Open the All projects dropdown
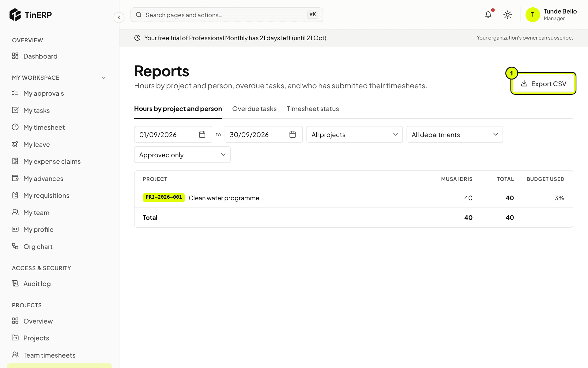588x368 pixels. pos(354,134)
